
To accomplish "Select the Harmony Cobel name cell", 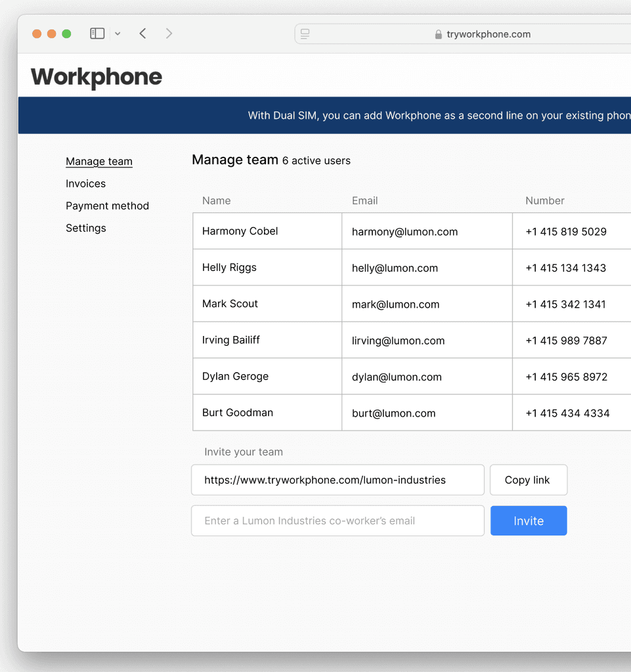I will tap(267, 231).
